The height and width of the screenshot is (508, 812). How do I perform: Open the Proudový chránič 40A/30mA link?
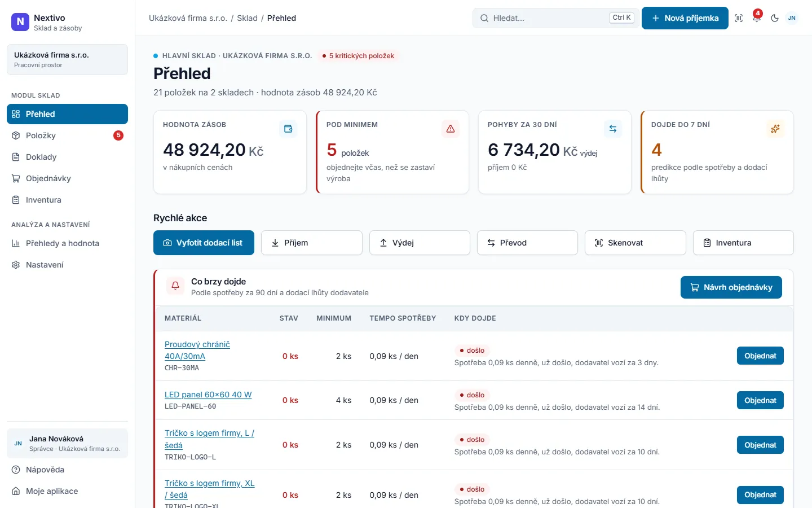197,350
